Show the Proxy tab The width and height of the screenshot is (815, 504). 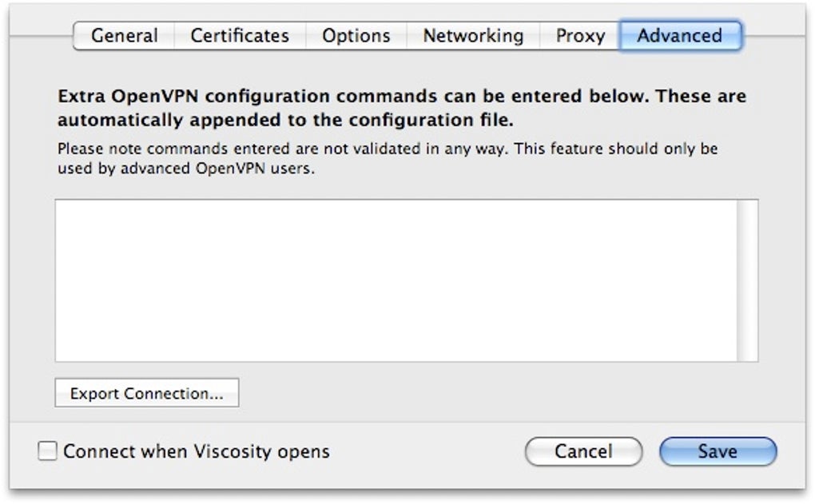(x=580, y=36)
